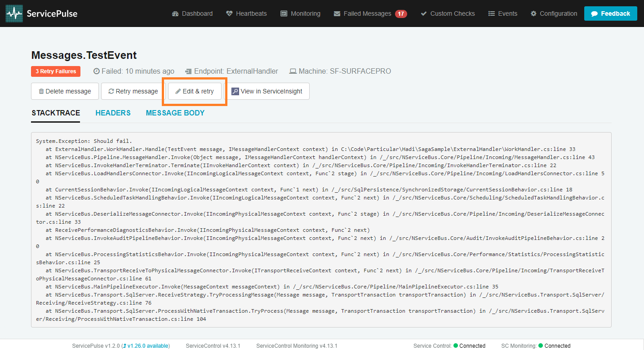Click the Delete message button
Image resolution: width=644 pixels, height=350 pixels.
click(65, 91)
